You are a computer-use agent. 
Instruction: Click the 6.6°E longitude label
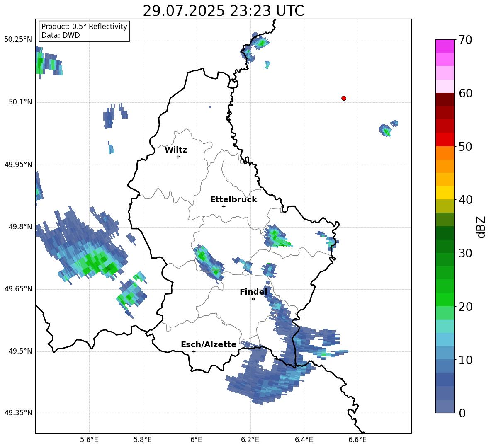click(357, 440)
